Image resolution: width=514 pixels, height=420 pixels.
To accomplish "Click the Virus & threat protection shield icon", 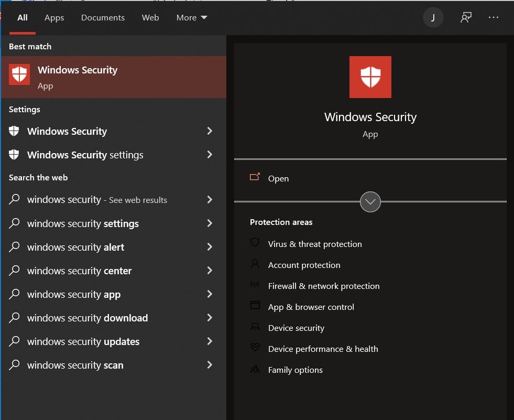I will point(255,242).
